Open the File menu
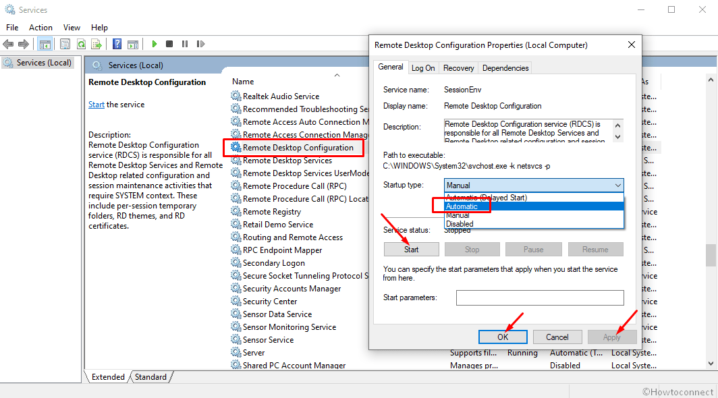Screen dimensions: 718x398 (12, 27)
